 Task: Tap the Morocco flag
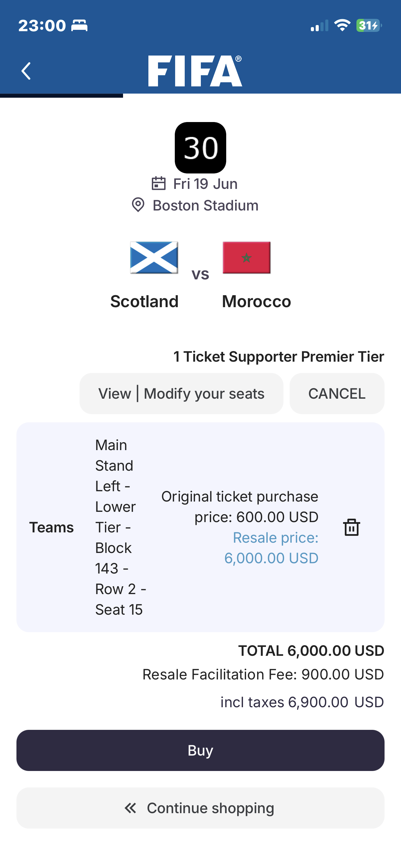pyautogui.click(x=246, y=257)
